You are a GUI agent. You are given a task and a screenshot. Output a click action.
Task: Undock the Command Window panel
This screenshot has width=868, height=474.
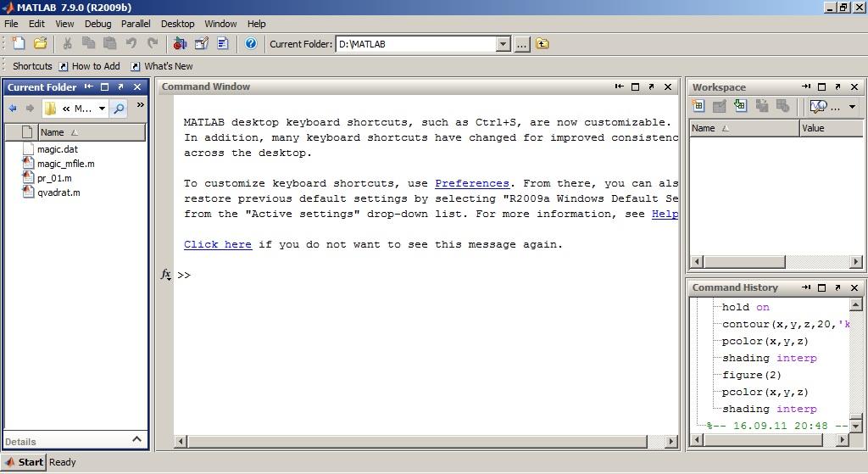[652, 87]
